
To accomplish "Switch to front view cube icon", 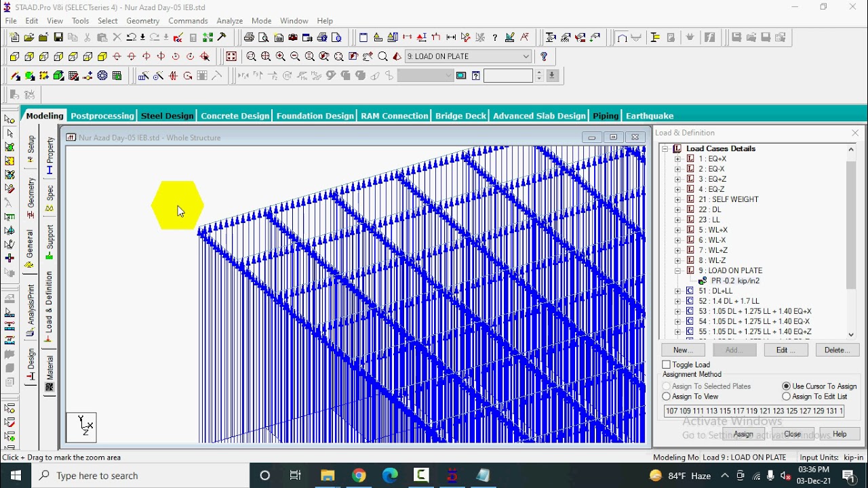I will click(x=14, y=57).
